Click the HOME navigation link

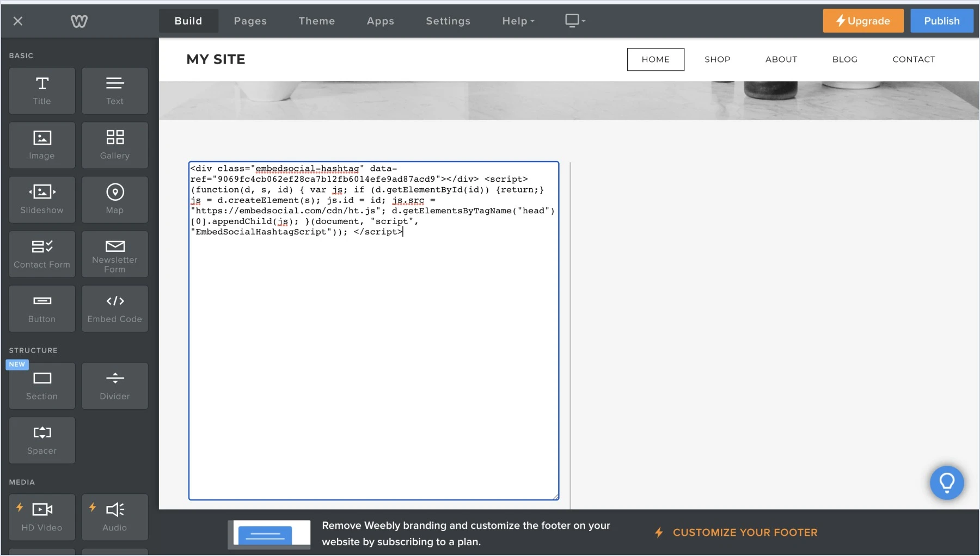click(x=656, y=59)
